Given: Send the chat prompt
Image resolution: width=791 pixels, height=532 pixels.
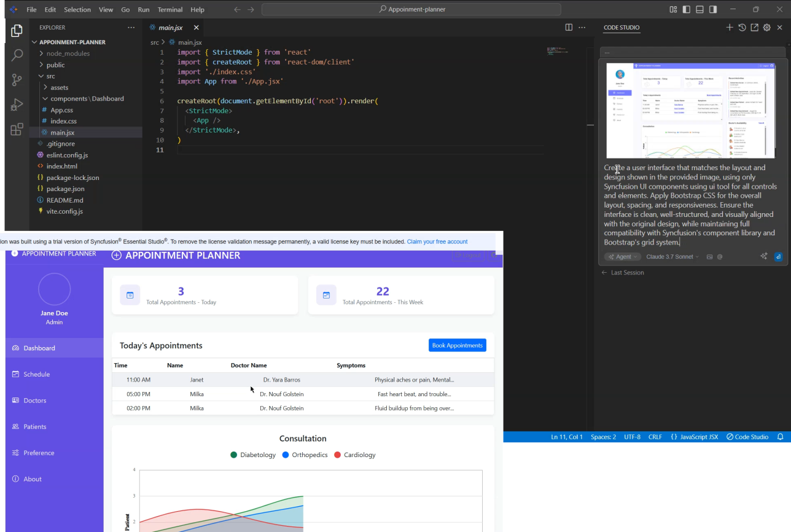Looking at the screenshot, I should click(779, 257).
